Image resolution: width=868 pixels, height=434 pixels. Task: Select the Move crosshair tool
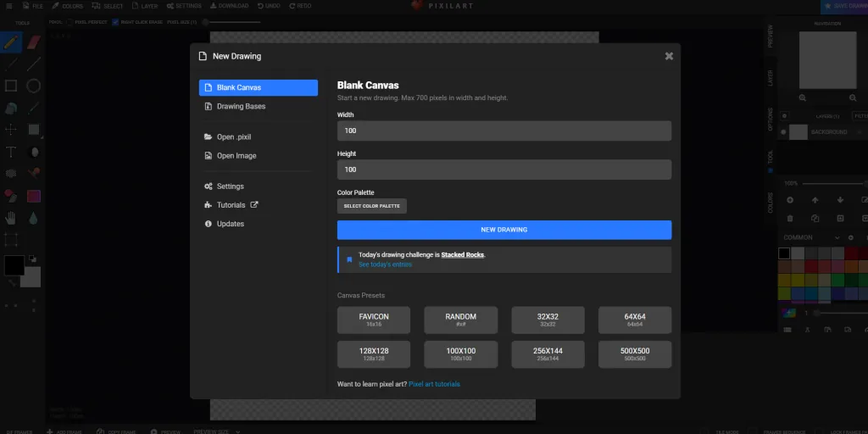(11, 130)
